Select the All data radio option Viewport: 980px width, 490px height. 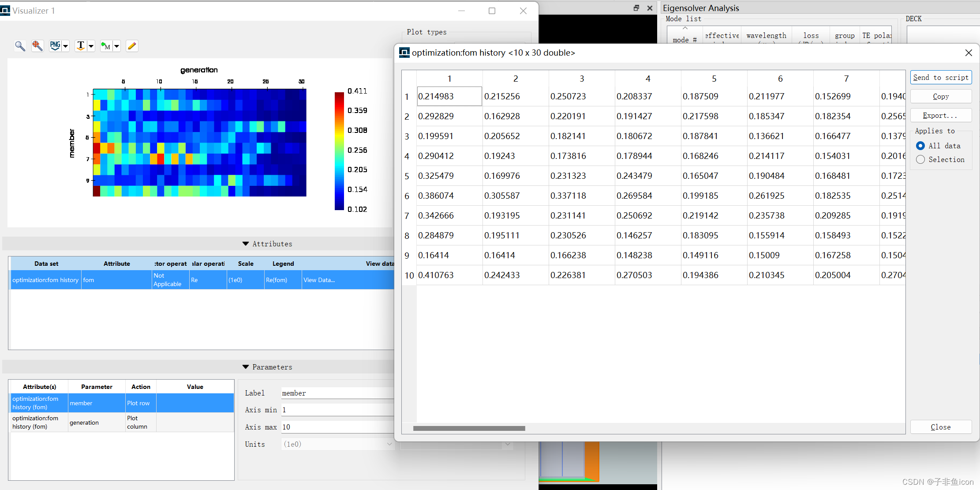tap(920, 146)
